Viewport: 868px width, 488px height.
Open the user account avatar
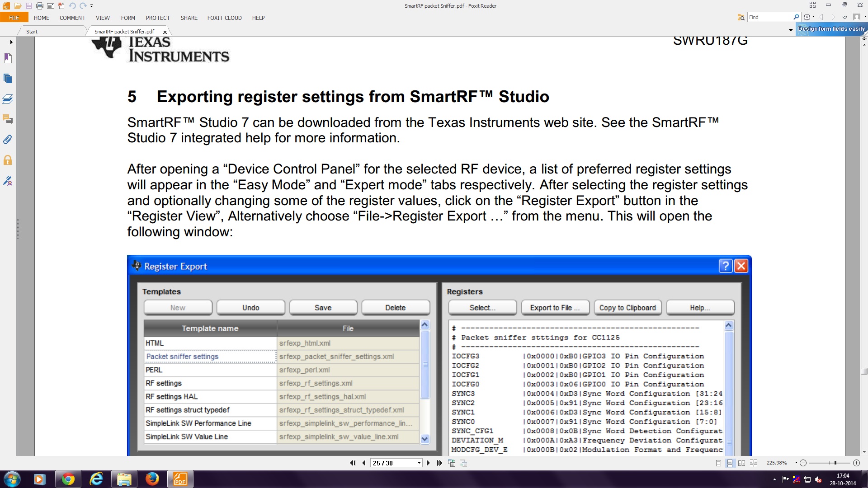(x=856, y=17)
